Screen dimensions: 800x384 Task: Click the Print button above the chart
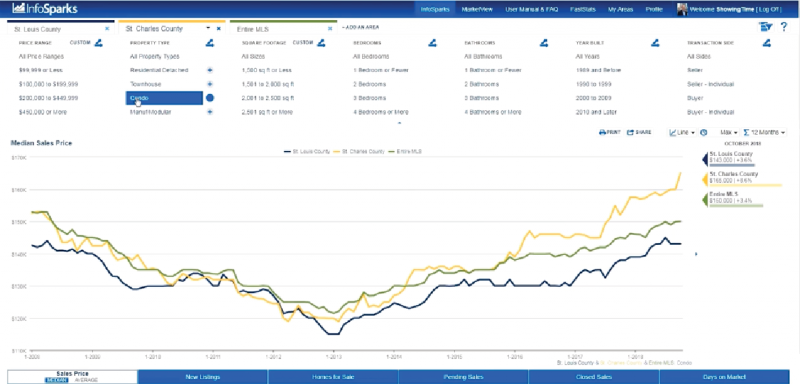[x=610, y=132]
